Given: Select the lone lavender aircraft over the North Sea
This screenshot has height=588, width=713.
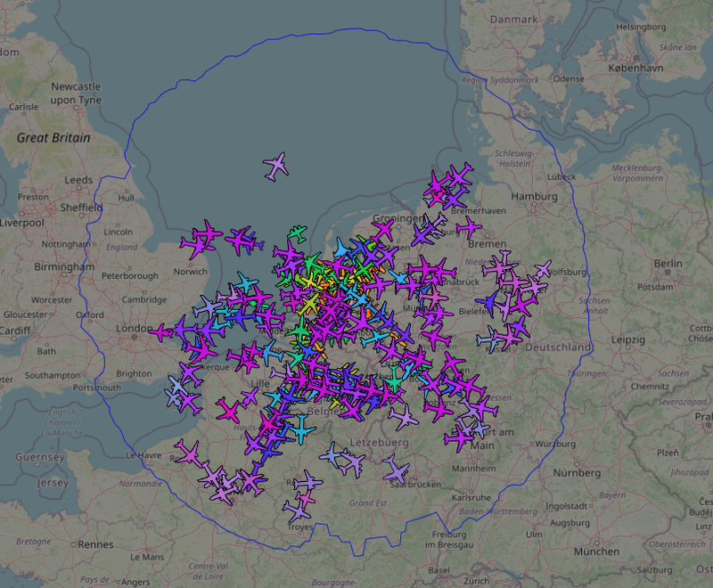Looking at the screenshot, I should pos(275,167).
